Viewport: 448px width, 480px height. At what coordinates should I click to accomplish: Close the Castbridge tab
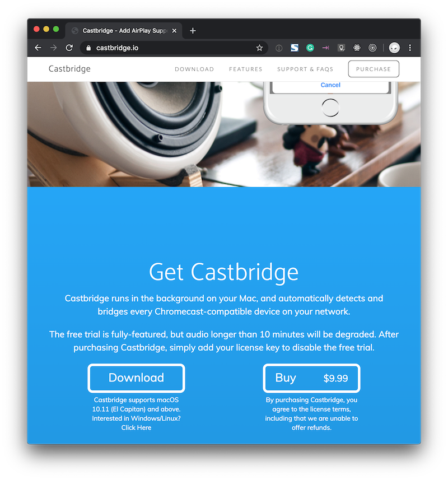pos(174,31)
